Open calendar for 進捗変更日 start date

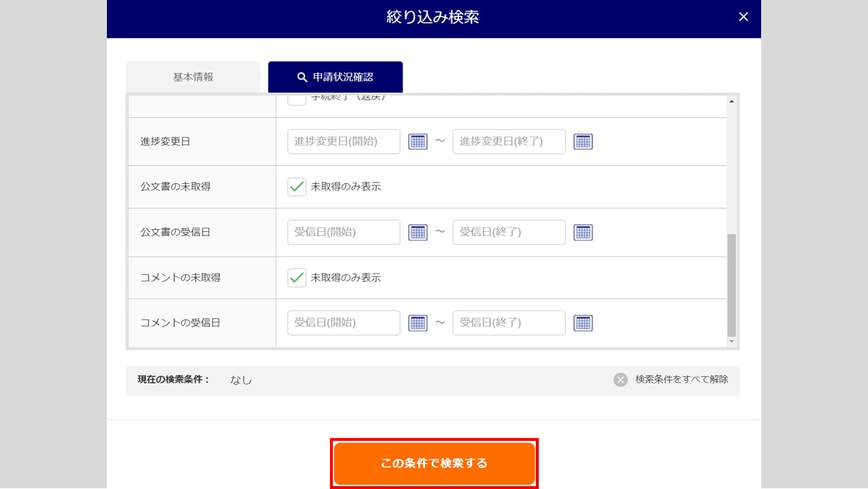point(418,141)
